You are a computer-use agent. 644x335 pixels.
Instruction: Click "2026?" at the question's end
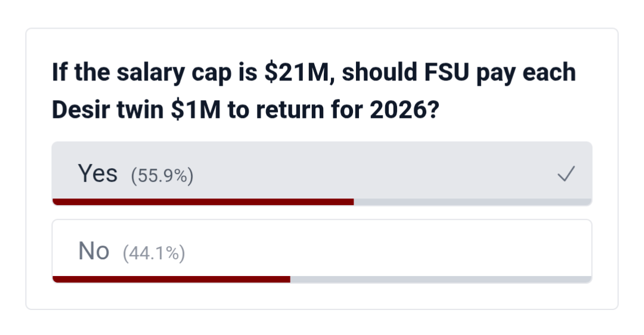point(404,110)
